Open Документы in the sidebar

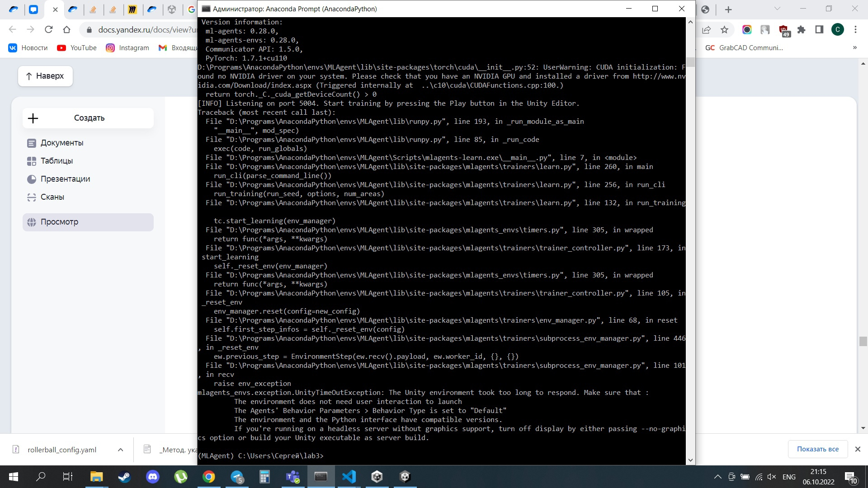pyautogui.click(x=62, y=143)
